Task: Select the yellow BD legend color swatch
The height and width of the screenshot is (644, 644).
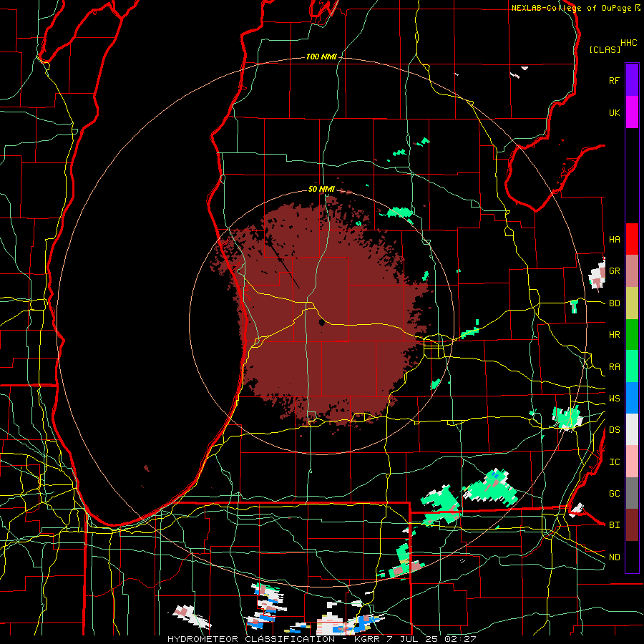Action: click(x=632, y=303)
